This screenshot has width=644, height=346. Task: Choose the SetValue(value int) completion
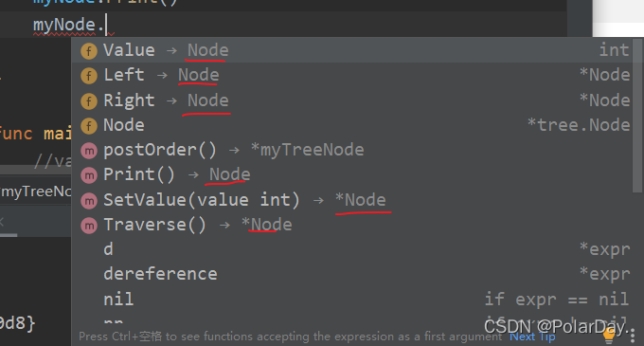(352, 200)
